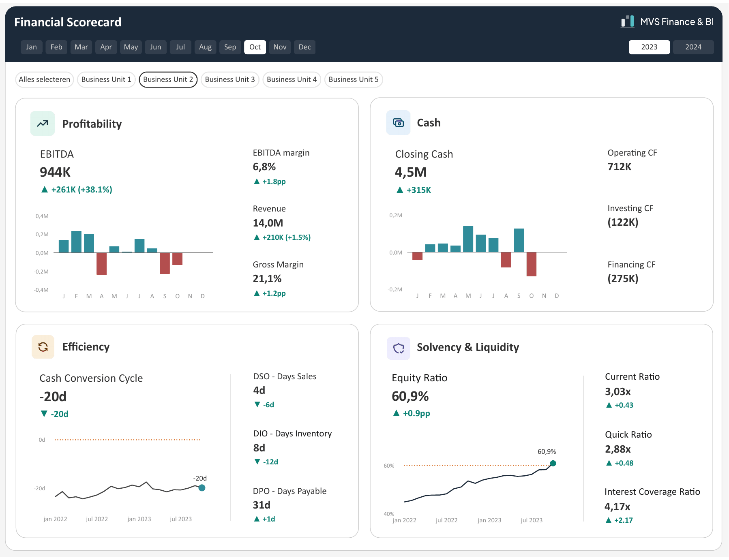Select year 2023

click(x=649, y=47)
